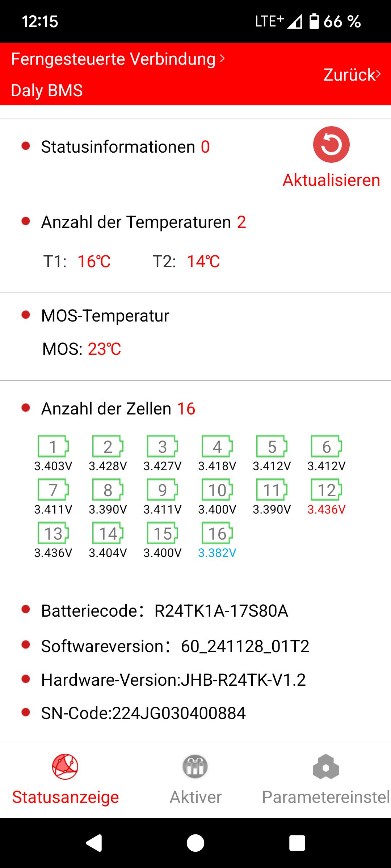
Task: Go back via Zurück chevron
Action: pos(378,74)
